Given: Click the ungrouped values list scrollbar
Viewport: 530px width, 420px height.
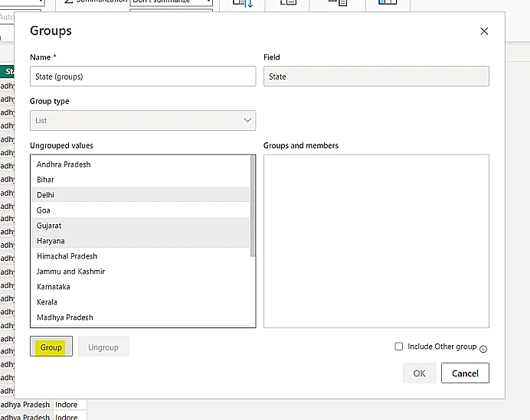Looking at the screenshot, I should [253, 207].
